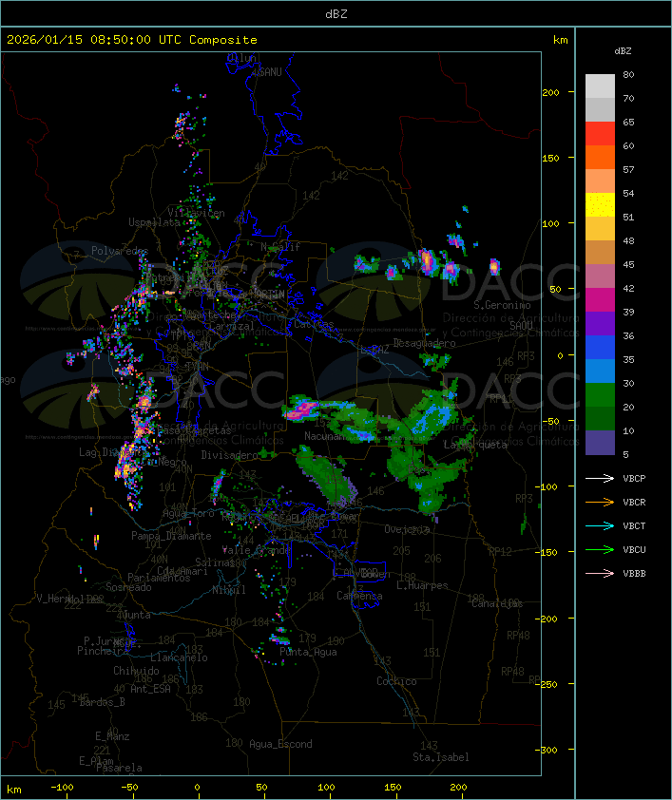The image size is (672, 800).
Task: Click the green VBCU arrow icon
Action: [x=600, y=550]
